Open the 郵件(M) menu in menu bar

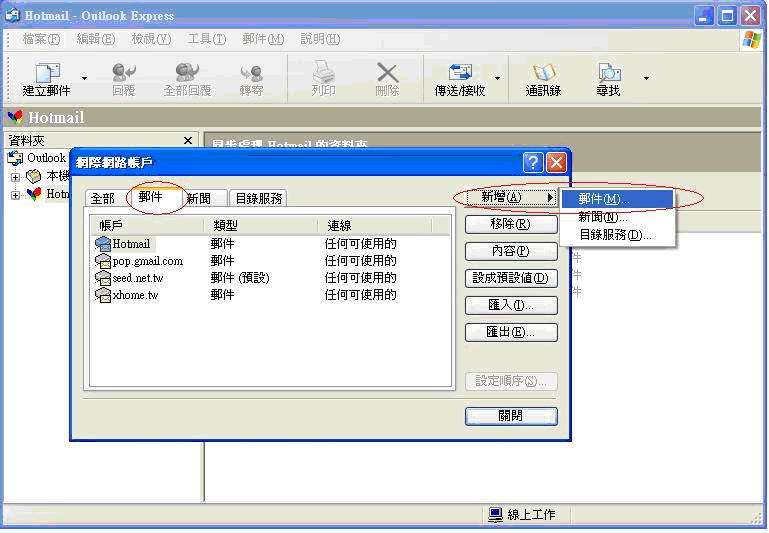click(263, 39)
